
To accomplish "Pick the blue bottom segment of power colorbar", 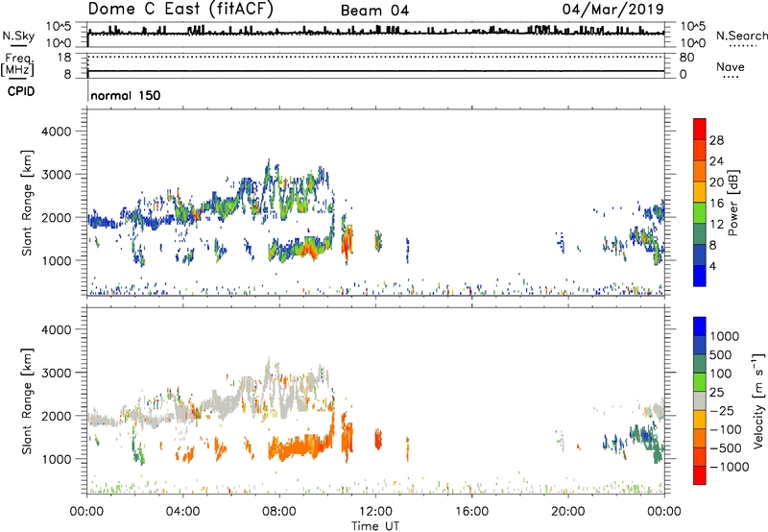I will pos(700,276).
